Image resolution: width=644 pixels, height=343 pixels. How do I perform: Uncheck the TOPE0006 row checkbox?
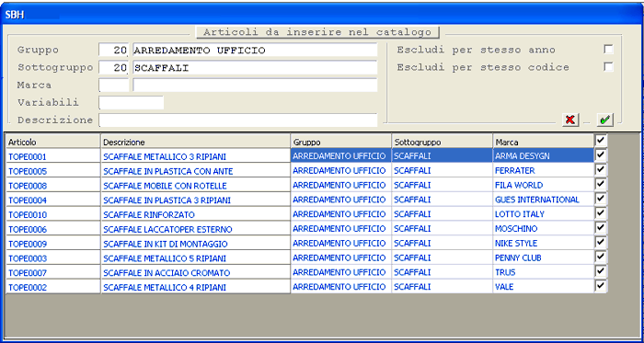(x=601, y=228)
